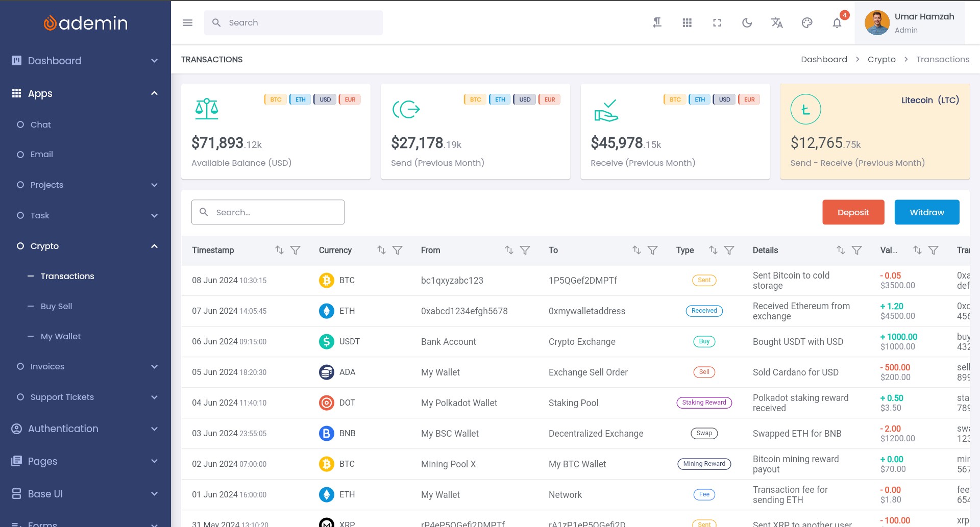
Task: Open the language translate icon
Action: [777, 23]
